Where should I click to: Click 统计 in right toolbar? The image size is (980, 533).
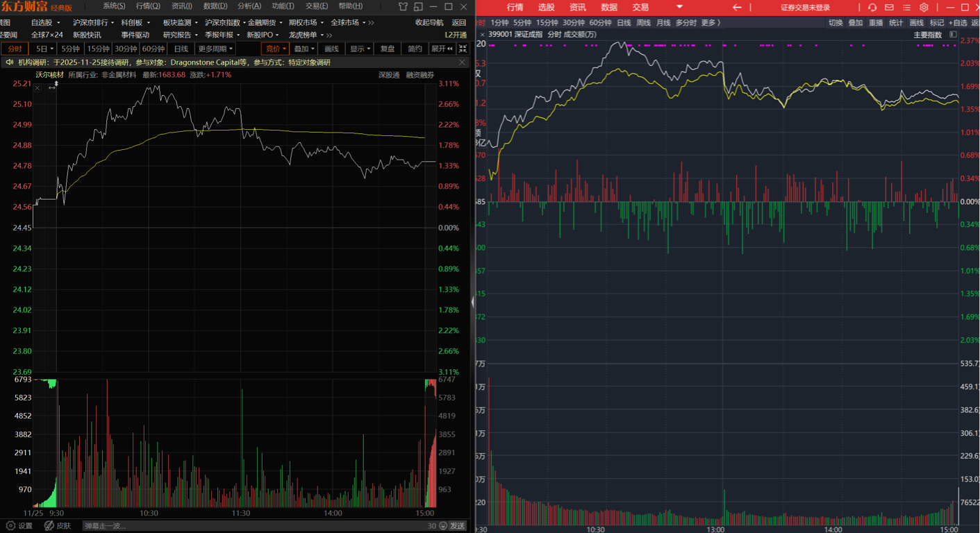click(896, 23)
